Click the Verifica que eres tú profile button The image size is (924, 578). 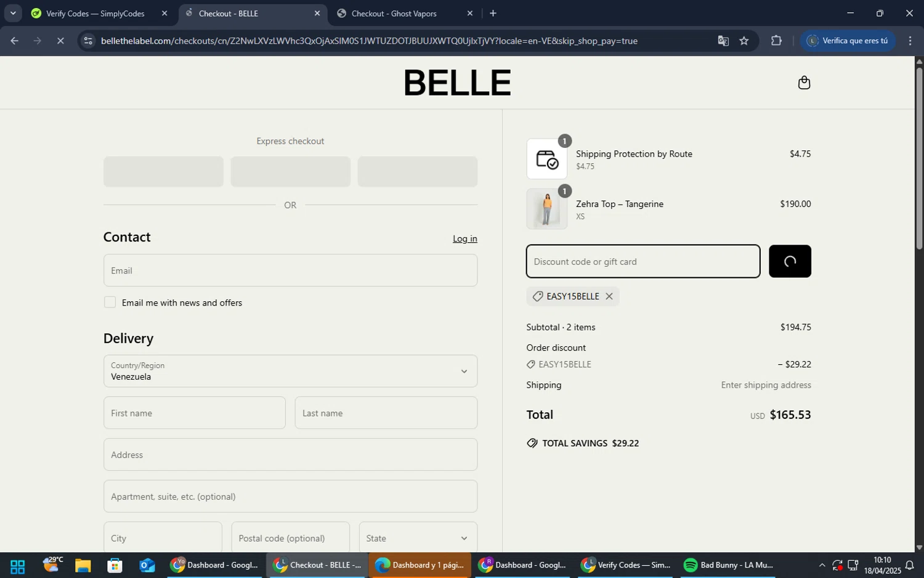click(x=848, y=41)
